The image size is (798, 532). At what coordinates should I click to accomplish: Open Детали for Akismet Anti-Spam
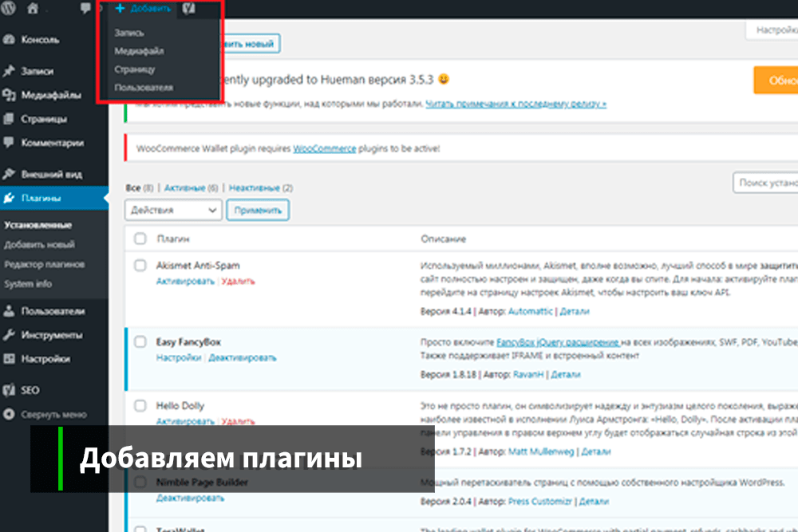tap(575, 311)
